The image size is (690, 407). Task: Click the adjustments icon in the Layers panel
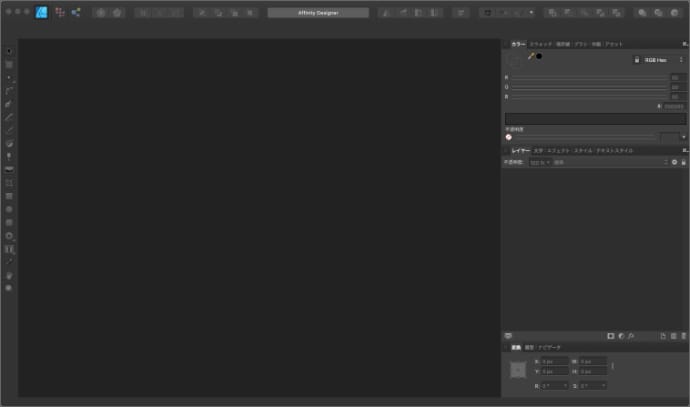[x=621, y=336]
